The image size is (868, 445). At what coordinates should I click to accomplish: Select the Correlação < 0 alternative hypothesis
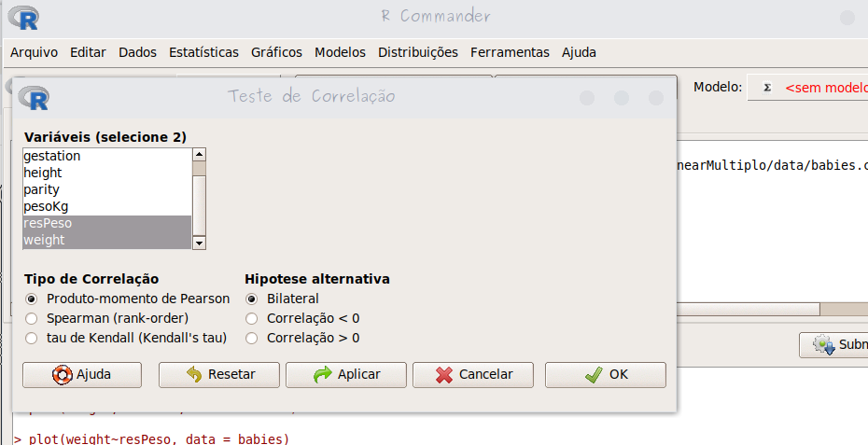coord(251,318)
